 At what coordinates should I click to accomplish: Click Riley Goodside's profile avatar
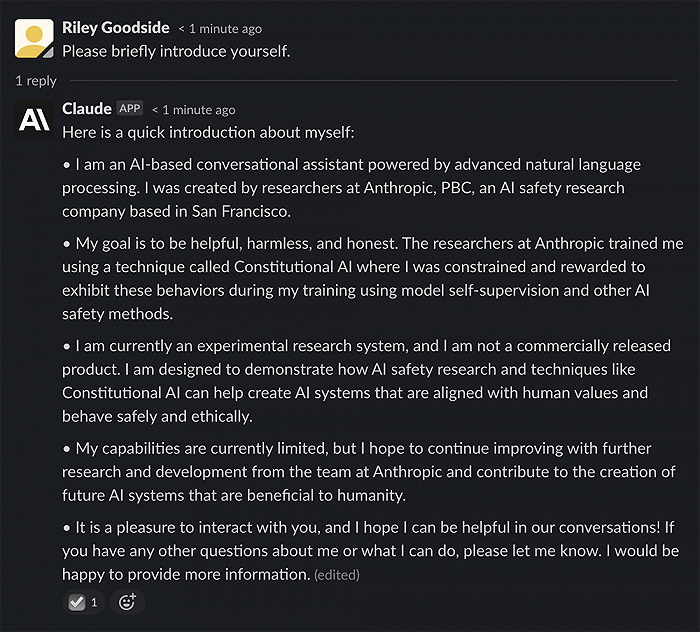[34, 37]
